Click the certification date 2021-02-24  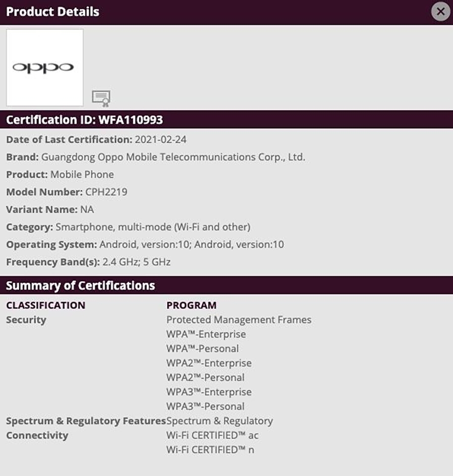[161, 140]
